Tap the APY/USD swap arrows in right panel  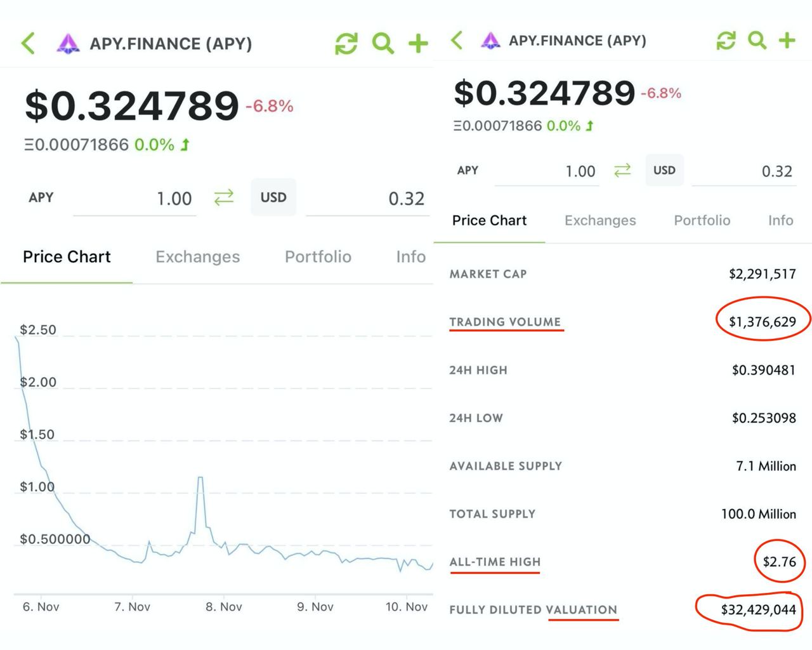point(622,170)
